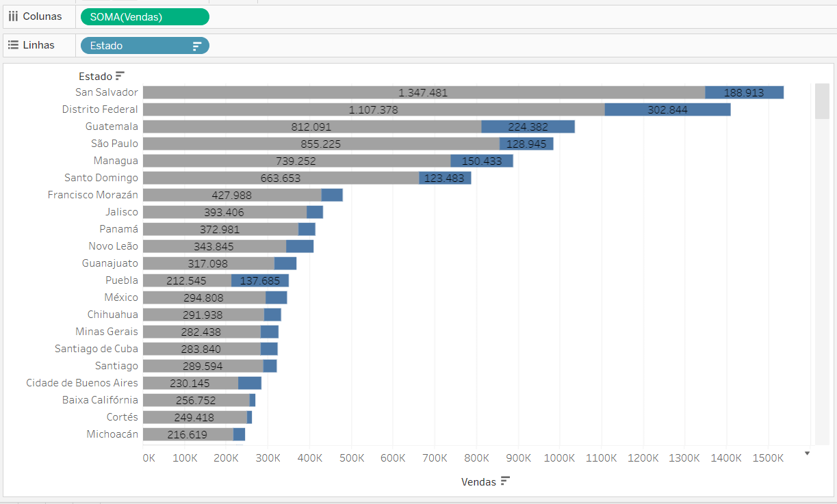Click gray bar labeled 812.091

(x=312, y=127)
